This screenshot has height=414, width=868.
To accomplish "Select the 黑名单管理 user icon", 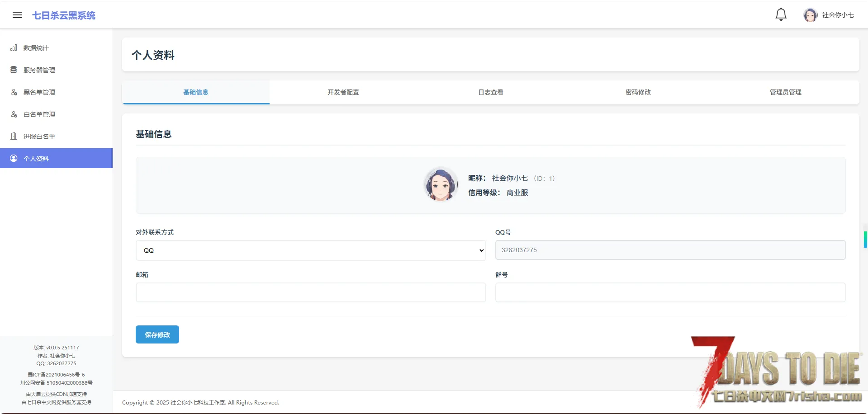I will point(14,92).
